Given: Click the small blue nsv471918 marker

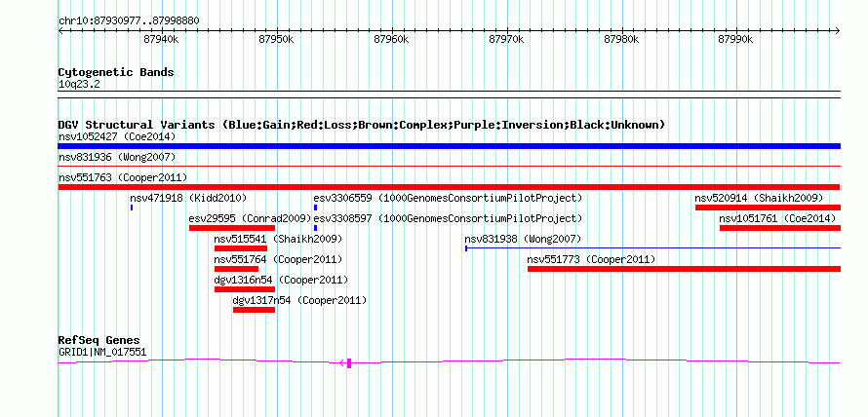Looking at the screenshot, I should point(132,208).
